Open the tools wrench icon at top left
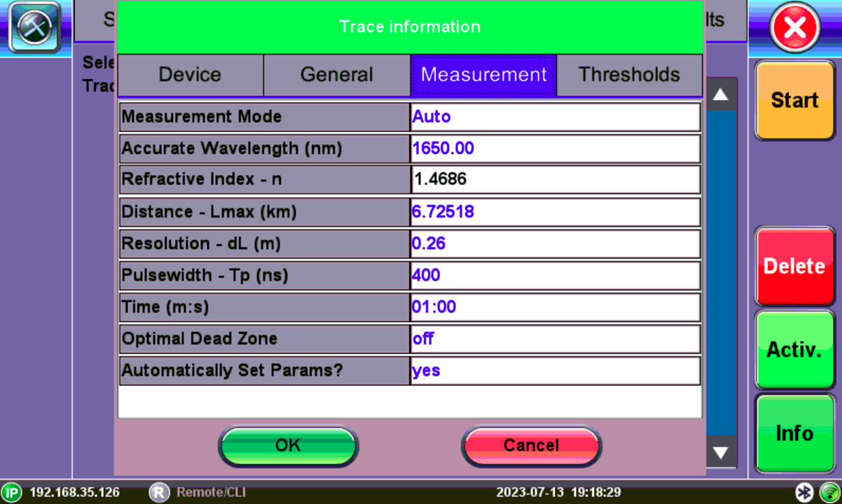 34,28
